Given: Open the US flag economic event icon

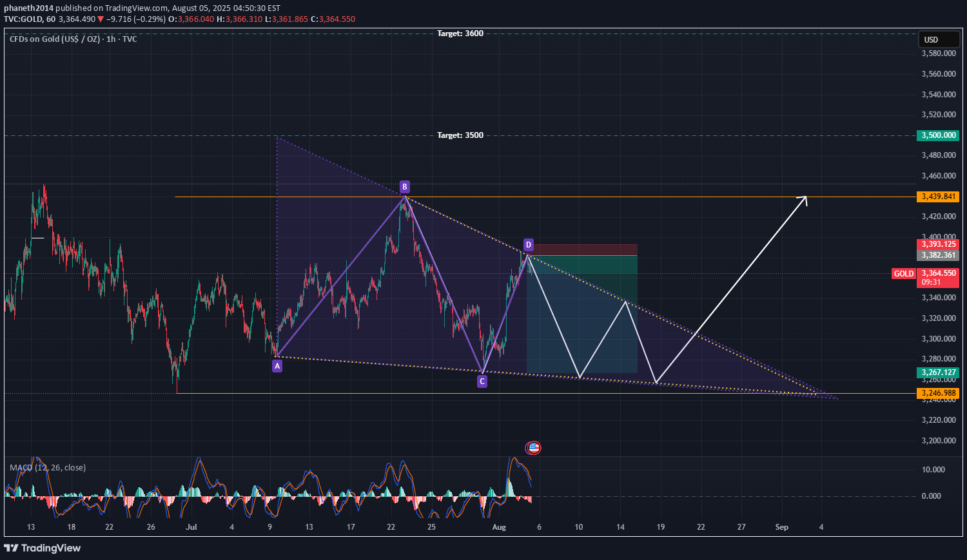Looking at the screenshot, I should pyautogui.click(x=533, y=448).
